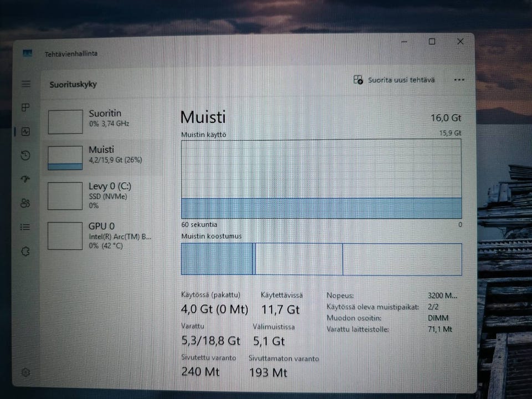
Task: Select Suoritin CPU performance item
Action: (102, 121)
